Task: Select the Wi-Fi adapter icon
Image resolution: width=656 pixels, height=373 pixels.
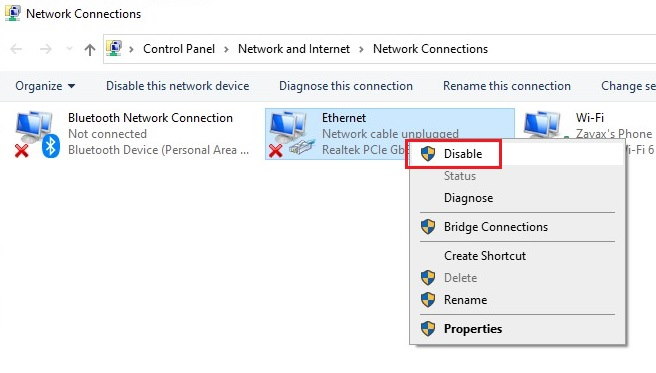Action: click(x=543, y=125)
